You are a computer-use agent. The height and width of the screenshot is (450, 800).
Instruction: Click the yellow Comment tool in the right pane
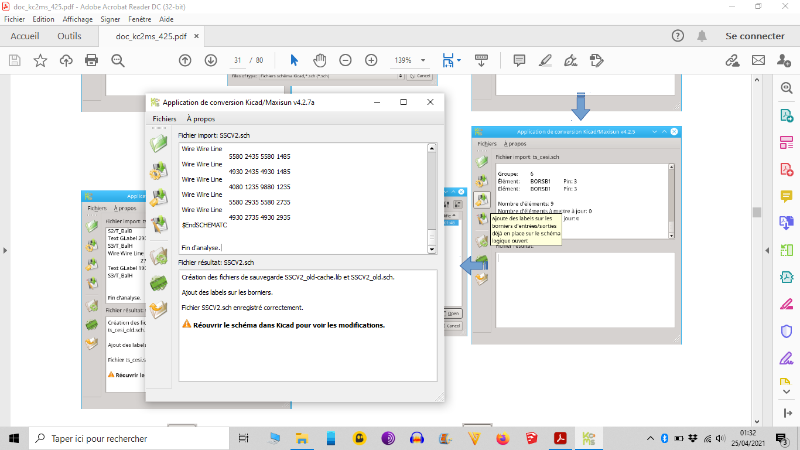[x=786, y=196]
